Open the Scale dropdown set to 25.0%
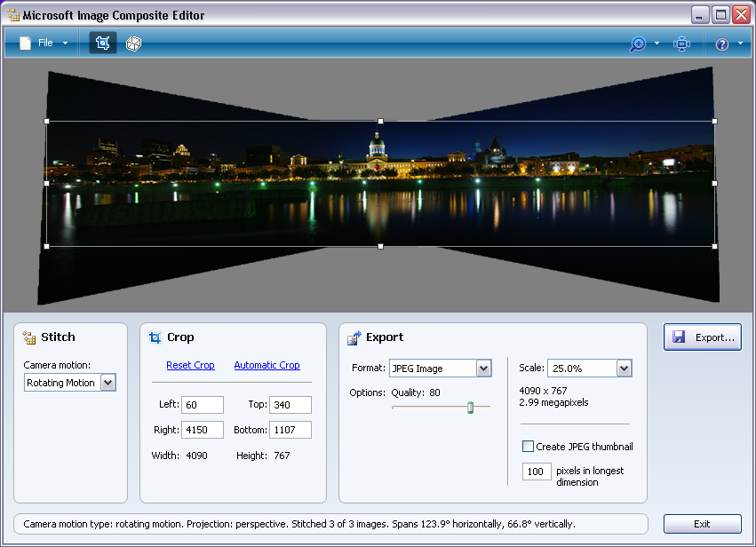 pos(624,369)
